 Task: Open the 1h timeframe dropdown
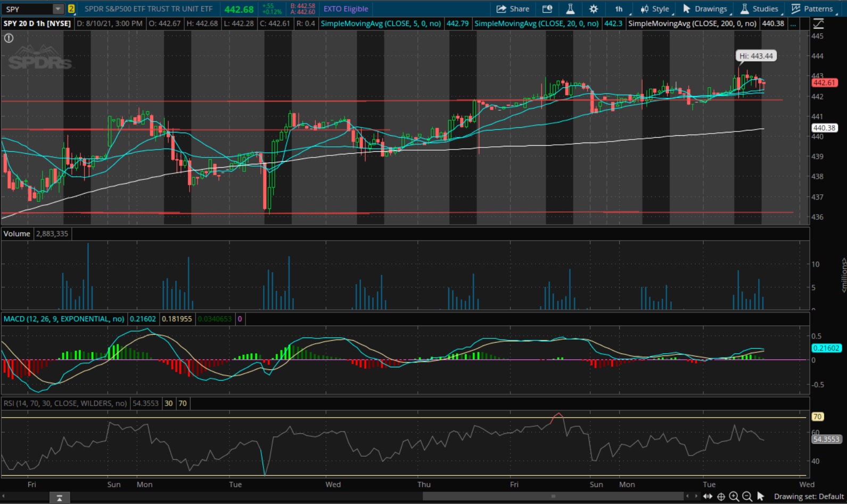pyautogui.click(x=619, y=9)
